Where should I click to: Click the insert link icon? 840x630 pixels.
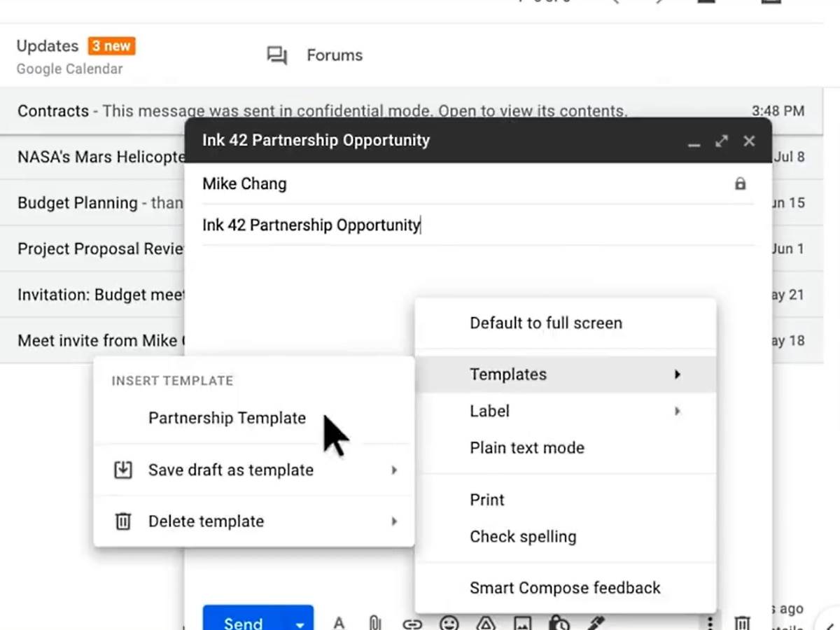coord(412,623)
